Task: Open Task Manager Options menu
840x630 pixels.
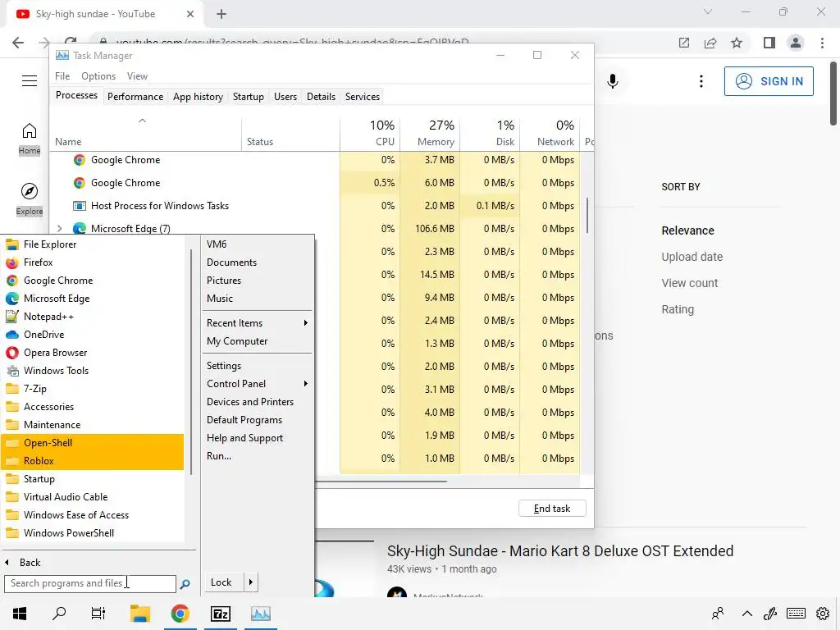Action: coord(98,76)
